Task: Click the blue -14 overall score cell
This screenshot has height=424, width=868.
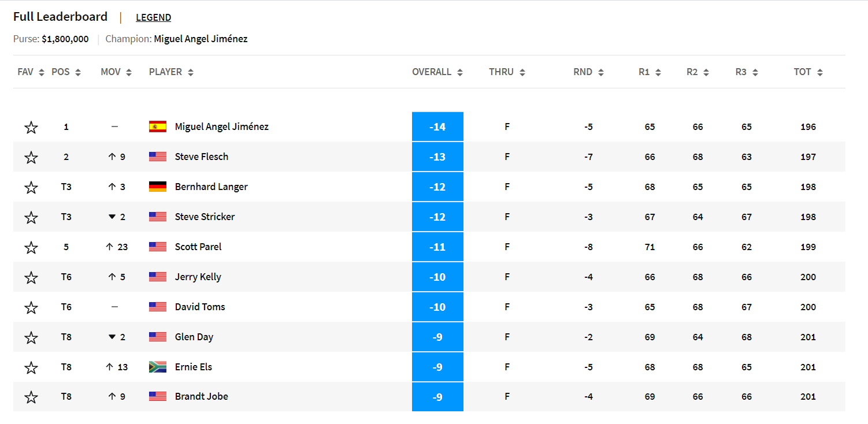Action: 437,127
